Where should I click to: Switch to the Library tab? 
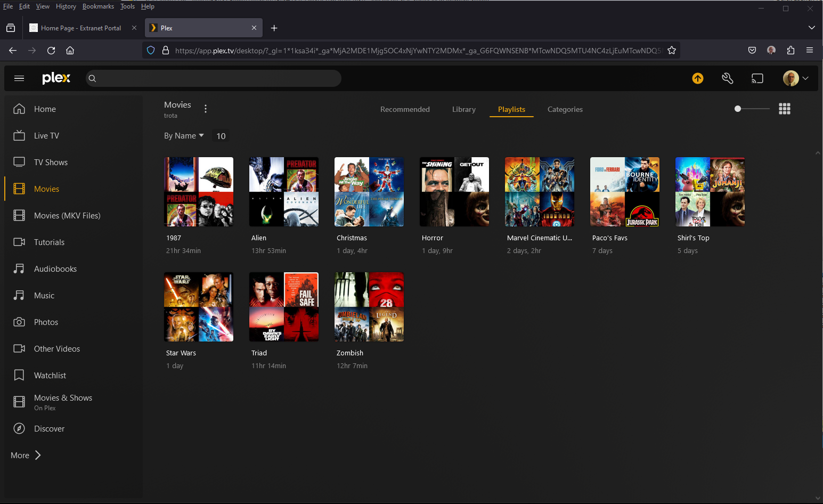click(464, 109)
